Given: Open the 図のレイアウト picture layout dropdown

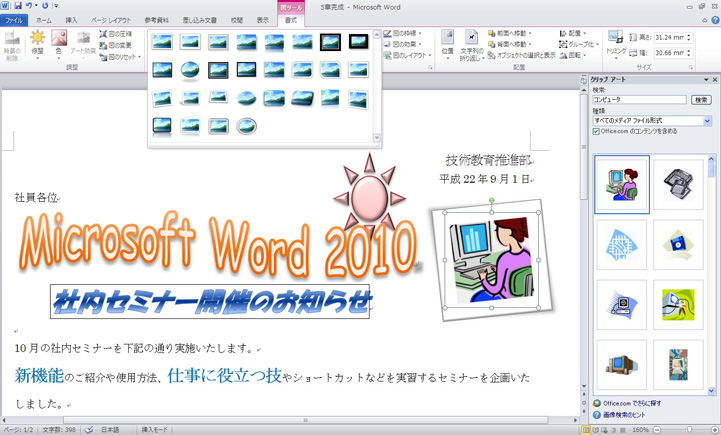Looking at the screenshot, I should point(408,55).
